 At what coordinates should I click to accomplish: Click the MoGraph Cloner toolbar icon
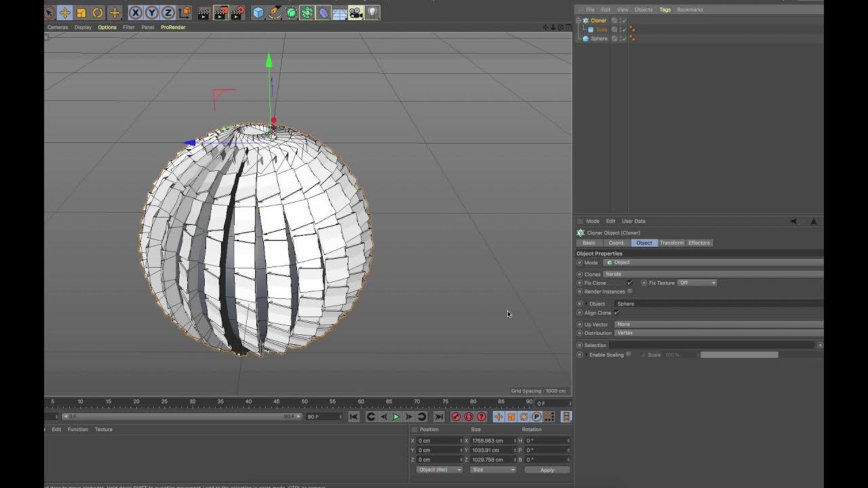coord(307,12)
